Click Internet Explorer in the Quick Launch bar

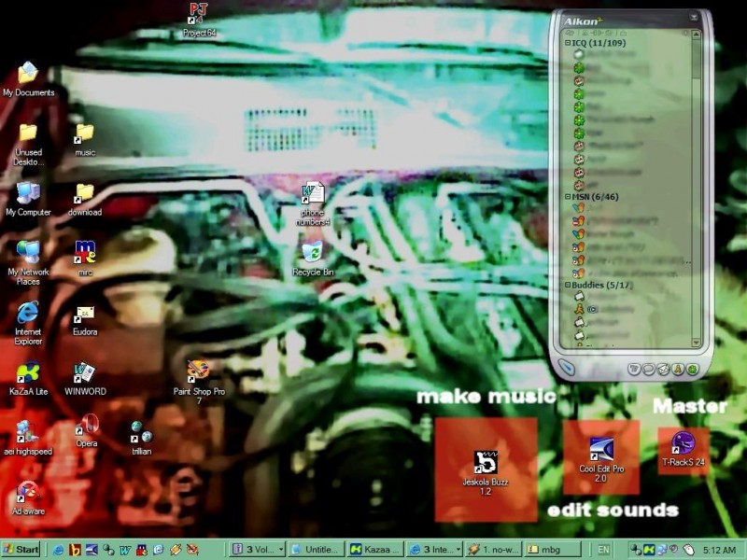click(x=58, y=550)
